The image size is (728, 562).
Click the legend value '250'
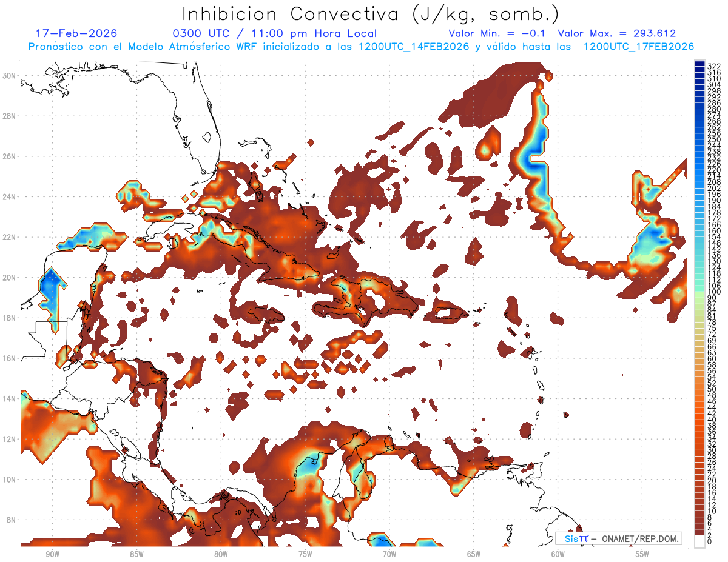coord(714,139)
